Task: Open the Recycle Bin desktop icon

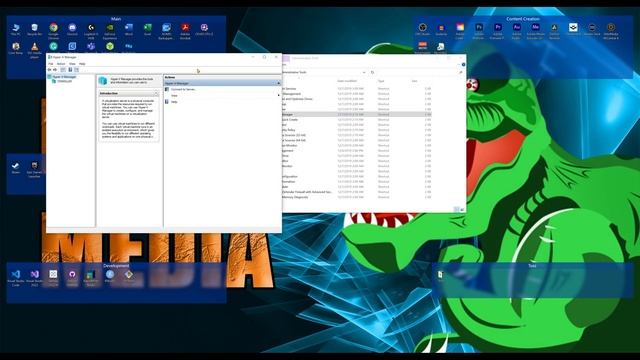Action: point(34,29)
